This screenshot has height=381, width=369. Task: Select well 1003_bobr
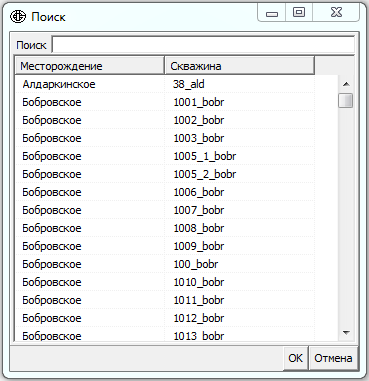click(x=199, y=138)
